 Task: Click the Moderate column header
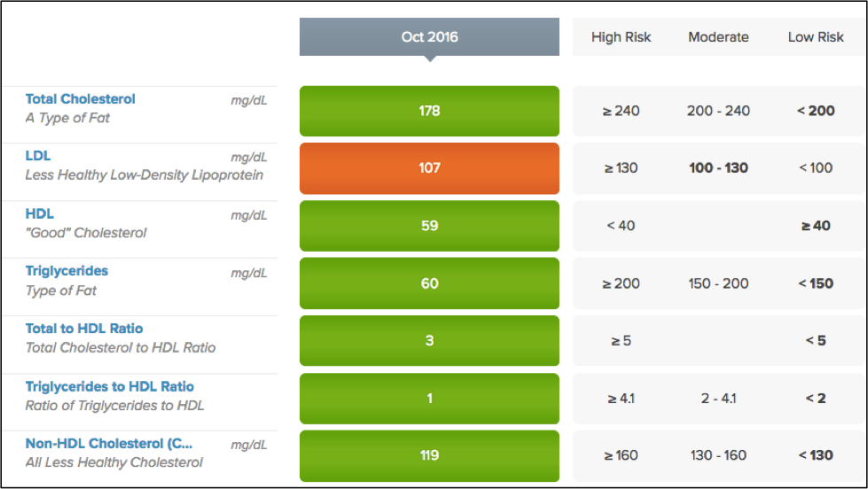point(718,37)
